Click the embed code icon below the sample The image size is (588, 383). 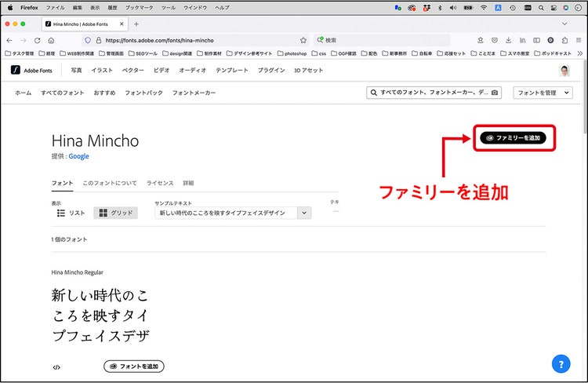(x=56, y=367)
